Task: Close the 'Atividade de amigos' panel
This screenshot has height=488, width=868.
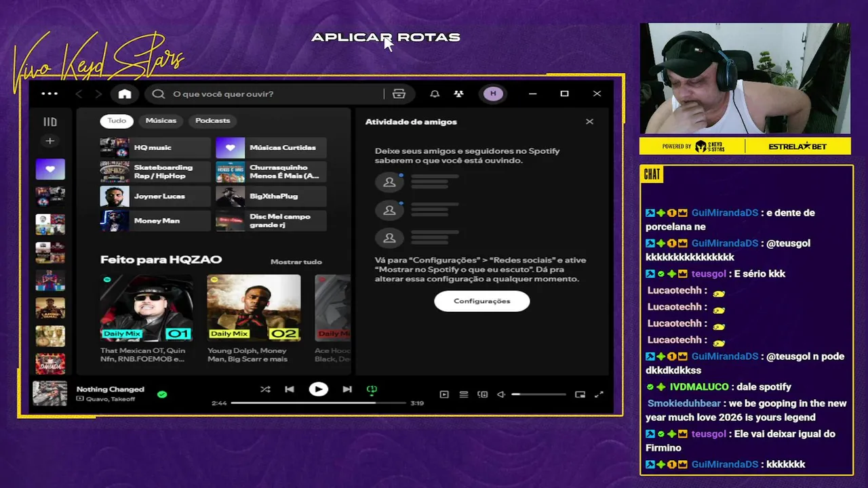Action: pyautogui.click(x=589, y=121)
